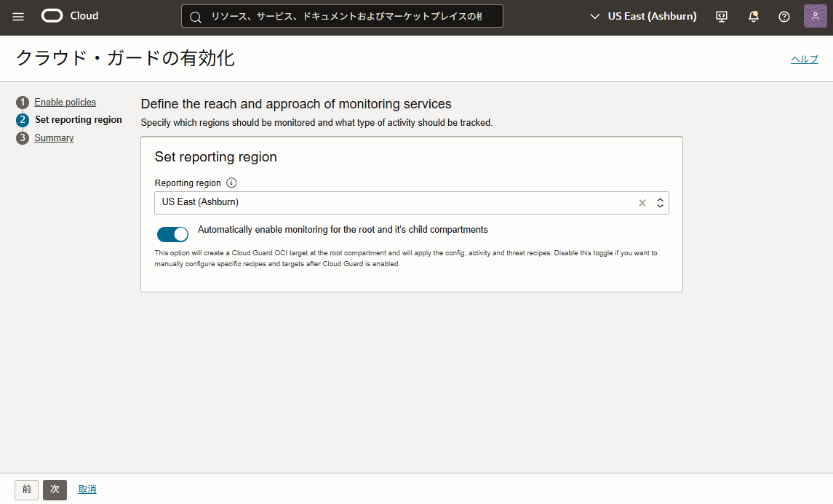Click the search magnifier icon
The height and width of the screenshot is (504, 833).
(195, 17)
